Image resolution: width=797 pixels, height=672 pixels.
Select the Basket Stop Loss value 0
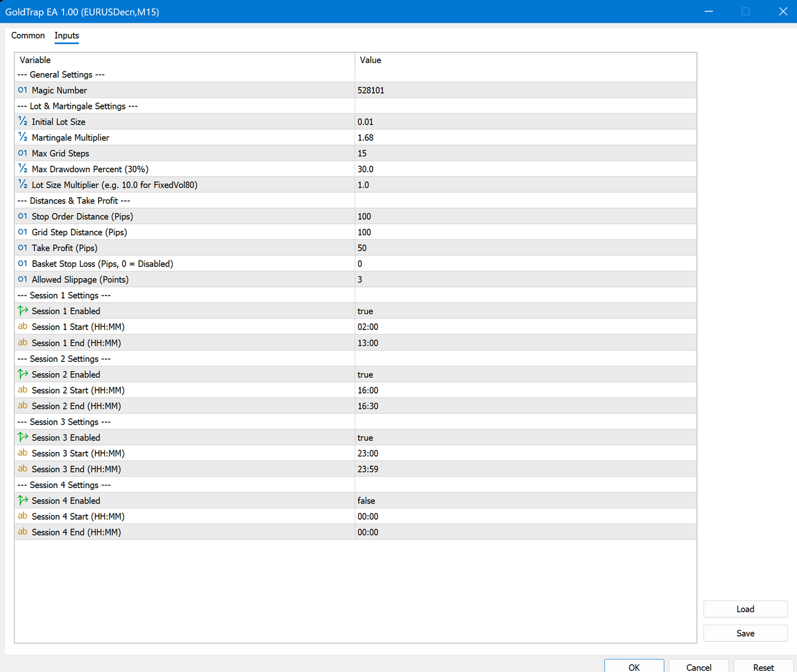360,264
